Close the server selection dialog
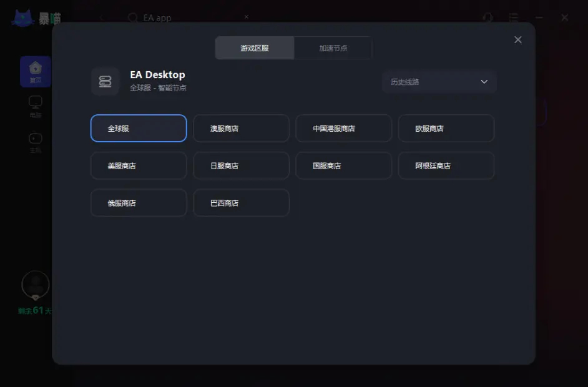This screenshot has width=588, height=387. click(517, 39)
